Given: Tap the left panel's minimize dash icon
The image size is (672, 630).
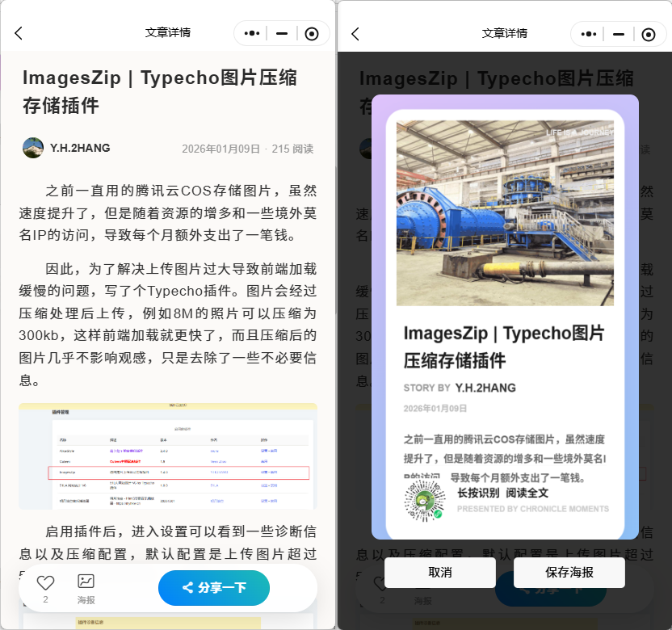Looking at the screenshot, I should (x=282, y=33).
